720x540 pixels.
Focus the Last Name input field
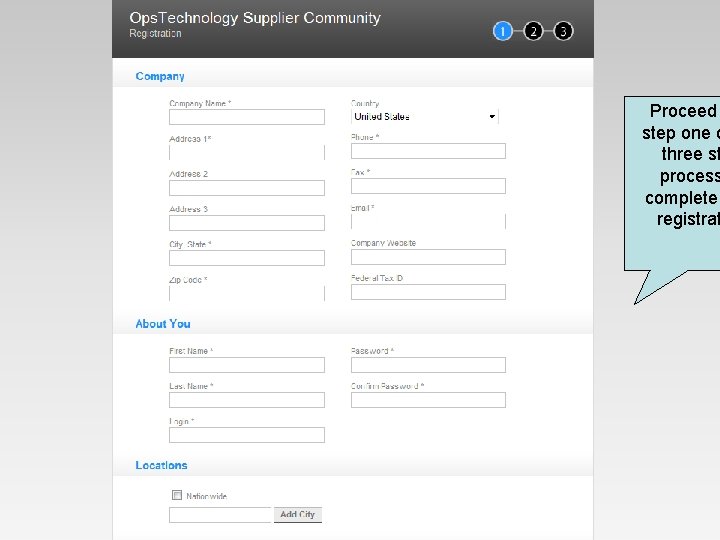[x=247, y=400]
